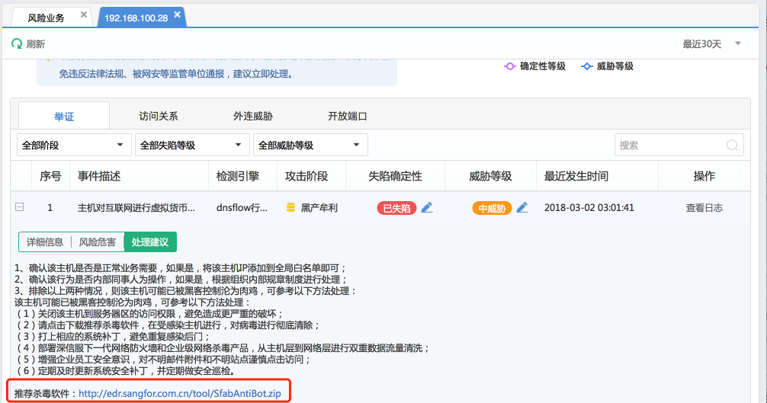This screenshot has width=767, height=403.
Task: Click the 序号 column header
Action: (x=50, y=176)
